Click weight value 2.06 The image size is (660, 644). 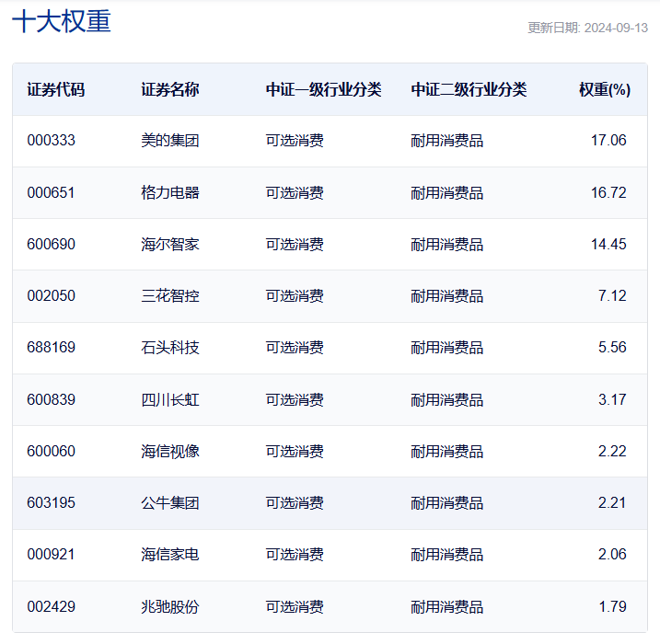tap(612, 554)
